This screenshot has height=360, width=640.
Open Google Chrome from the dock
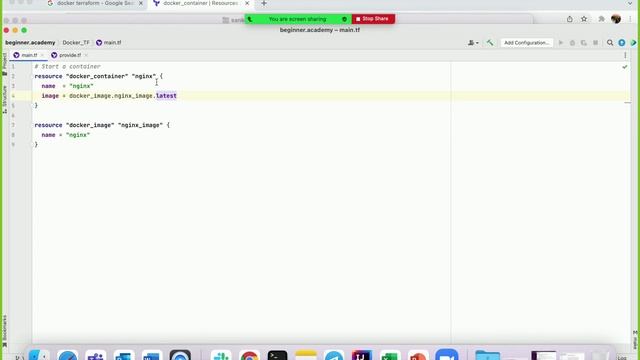(249, 355)
